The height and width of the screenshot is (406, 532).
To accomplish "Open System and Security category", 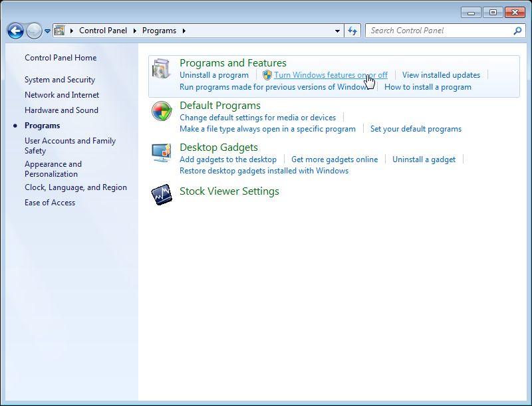I will pos(60,80).
